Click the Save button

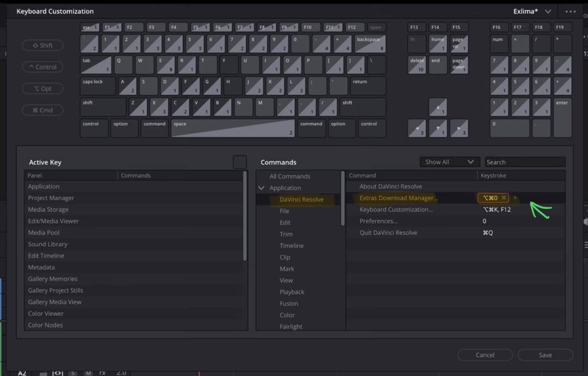pyautogui.click(x=545, y=355)
